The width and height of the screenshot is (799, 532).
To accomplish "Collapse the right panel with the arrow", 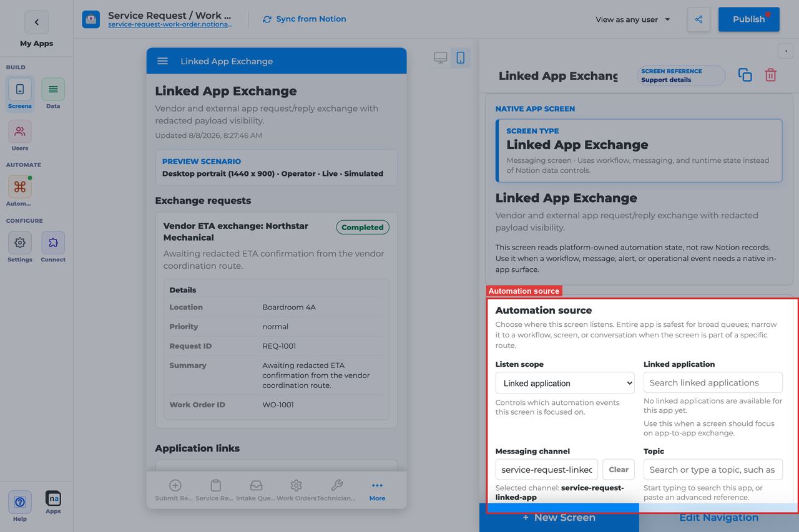I will (x=785, y=51).
